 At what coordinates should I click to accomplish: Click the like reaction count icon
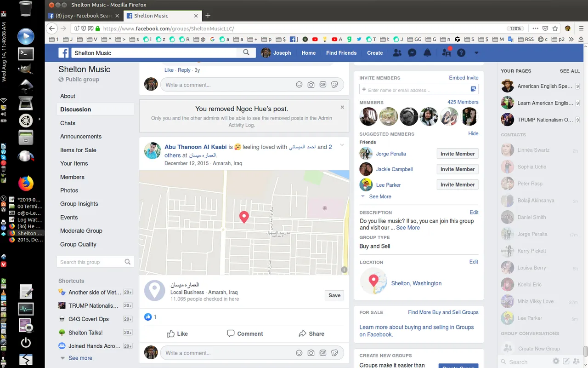coord(148,317)
